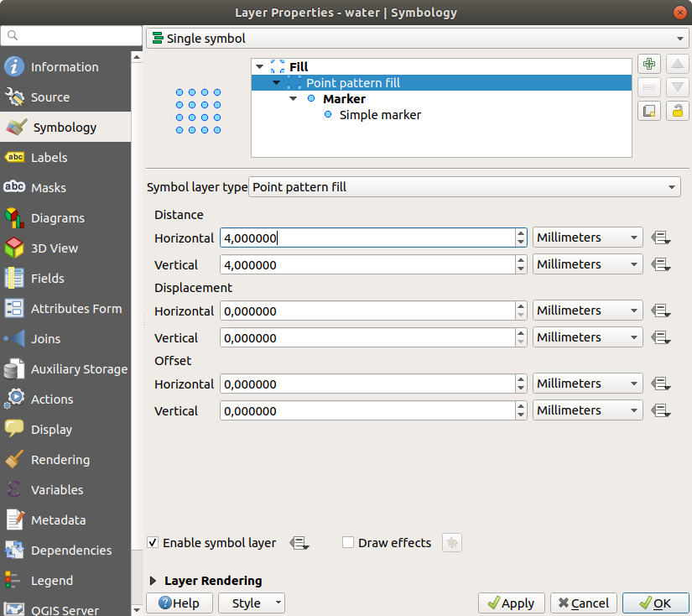This screenshot has height=616, width=692.
Task: Click data-defined override for Distance Horizontal
Action: pos(661,238)
